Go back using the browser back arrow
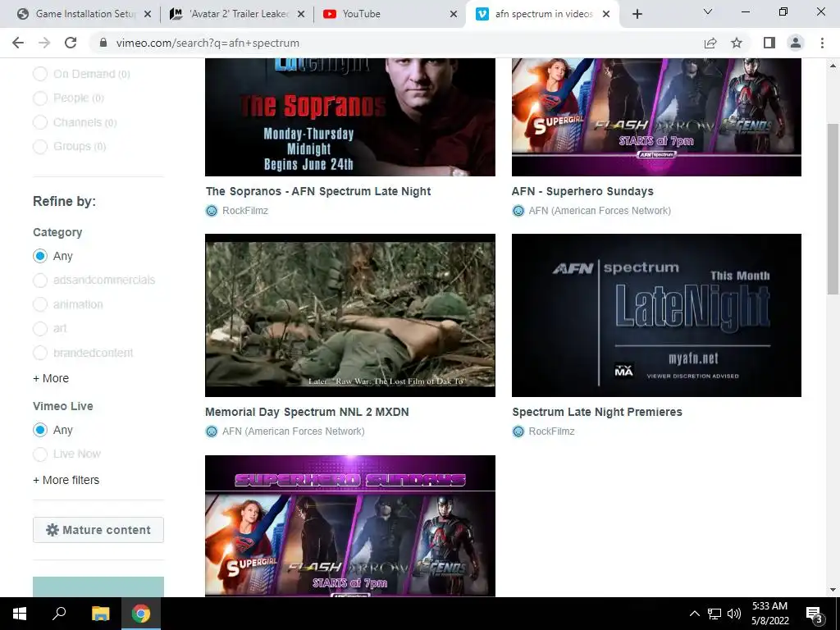This screenshot has height=630, width=840. [x=18, y=43]
